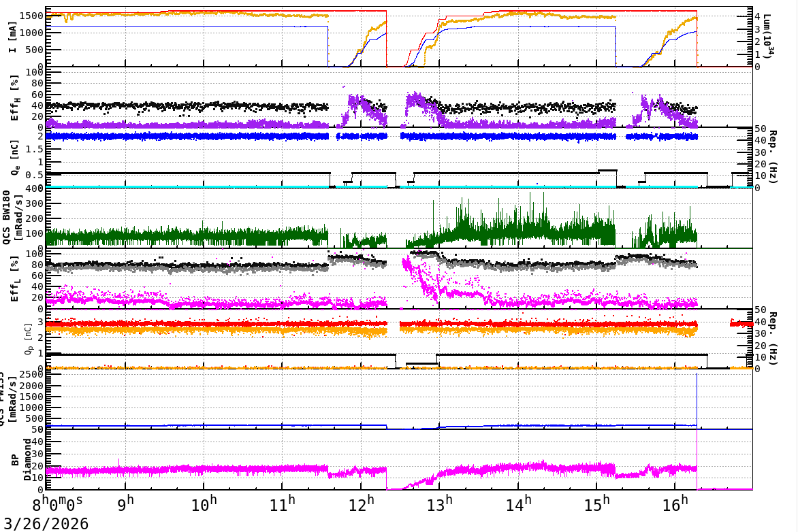
Task: Click the 9h time axis label
Action: click(125, 504)
